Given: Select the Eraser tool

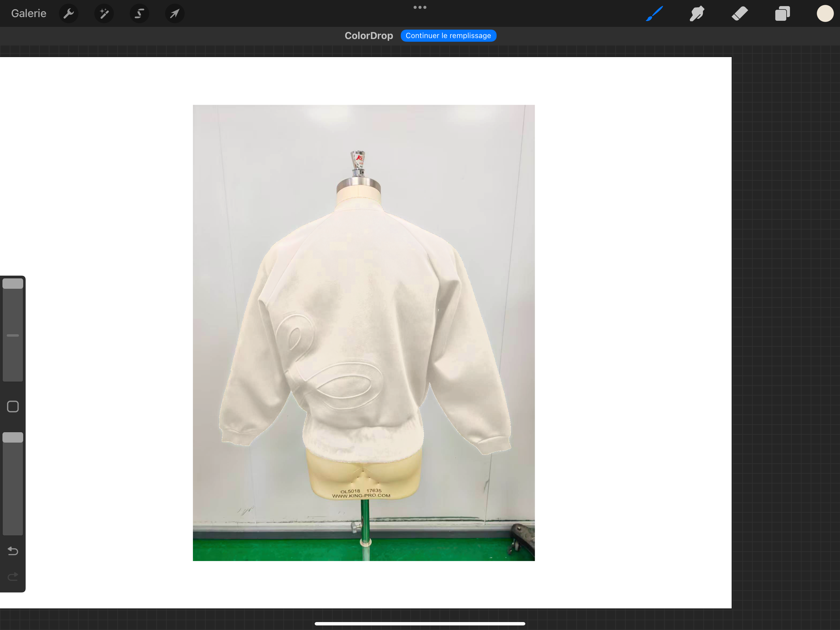Looking at the screenshot, I should pos(740,14).
